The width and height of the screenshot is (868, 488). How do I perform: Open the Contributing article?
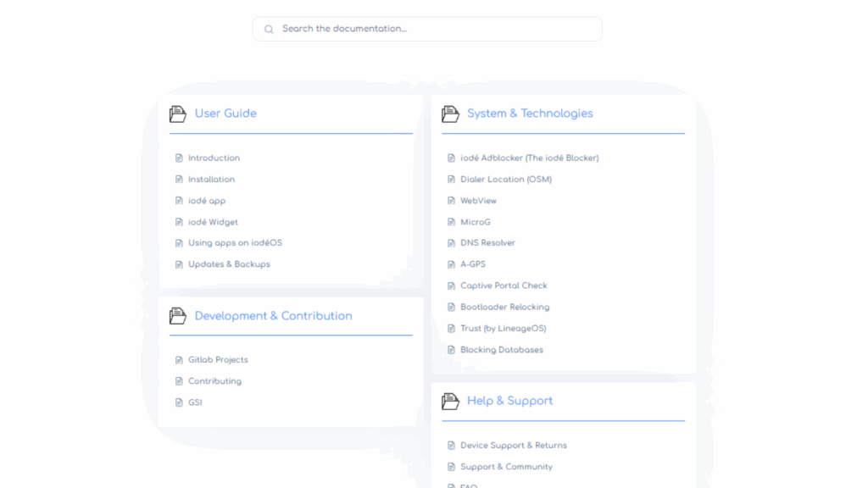pos(214,381)
